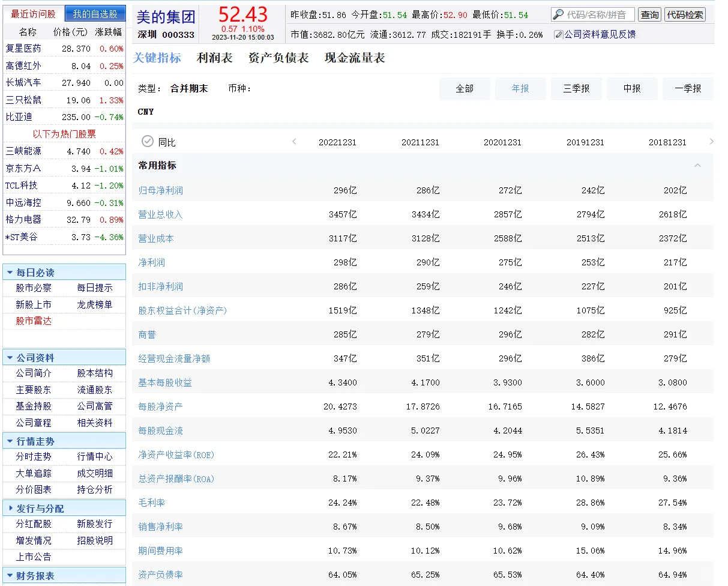Switch to the 现金流量表 tab
This screenshot has width=728, height=586.
pos(353,58)
